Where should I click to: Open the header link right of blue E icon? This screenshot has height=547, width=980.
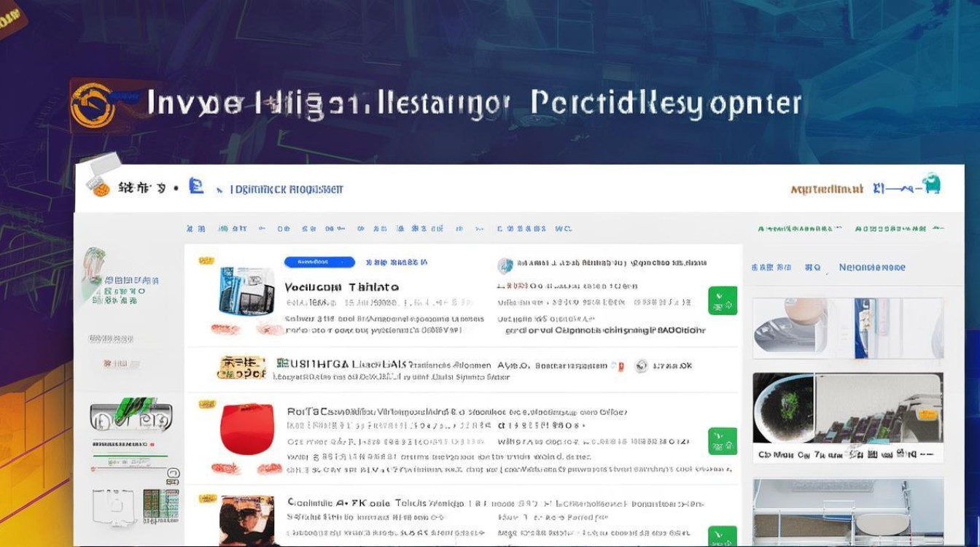click(x=287, y=190)
